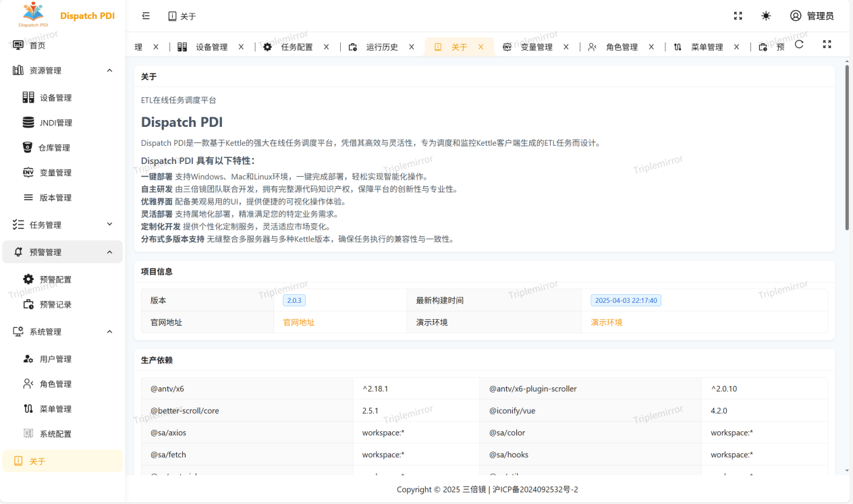Screen dimensions: 853x504
Task: Open the 演示环境 link
Action: (607, 323)
